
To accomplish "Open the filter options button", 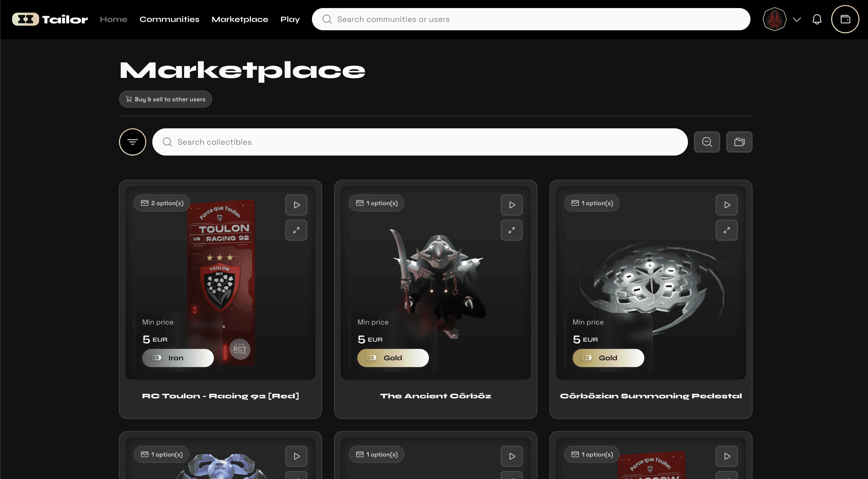I will click(x=132, y=142).
